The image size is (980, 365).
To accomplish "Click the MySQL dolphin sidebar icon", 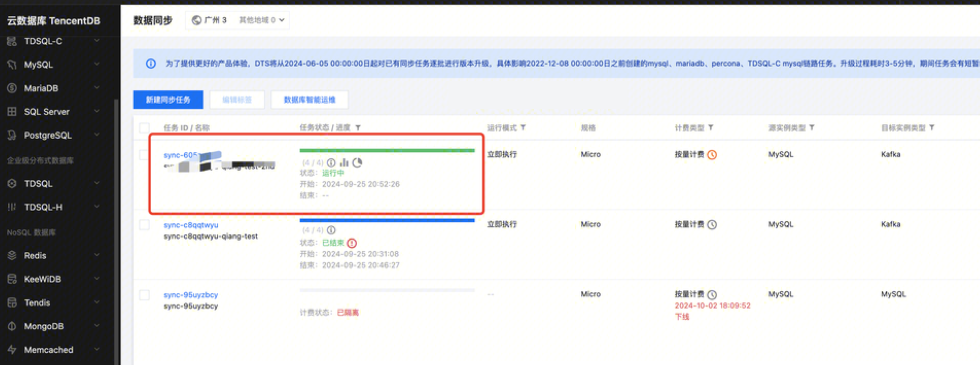I will click(x=12, y=65).
